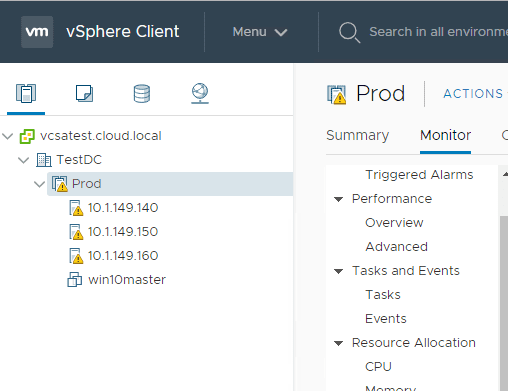Click the Tasks and Events label
This screenshot has height=391, width=508.
tap(406, 271)
